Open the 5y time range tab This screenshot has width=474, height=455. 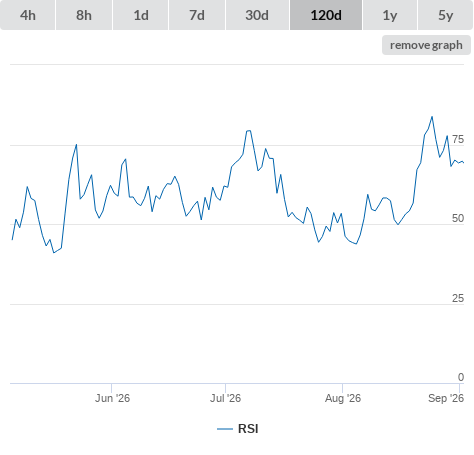(x=445, y=15)
